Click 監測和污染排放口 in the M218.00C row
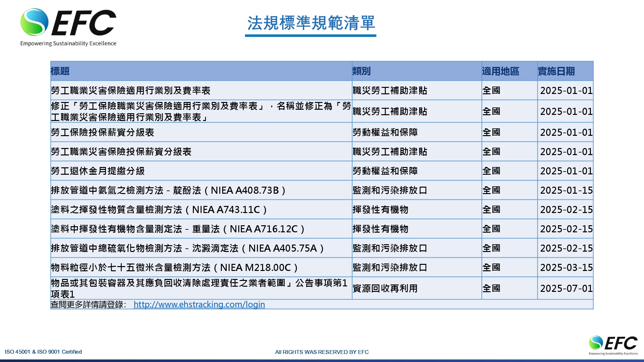Screen dimensions: 644x362 390,267
